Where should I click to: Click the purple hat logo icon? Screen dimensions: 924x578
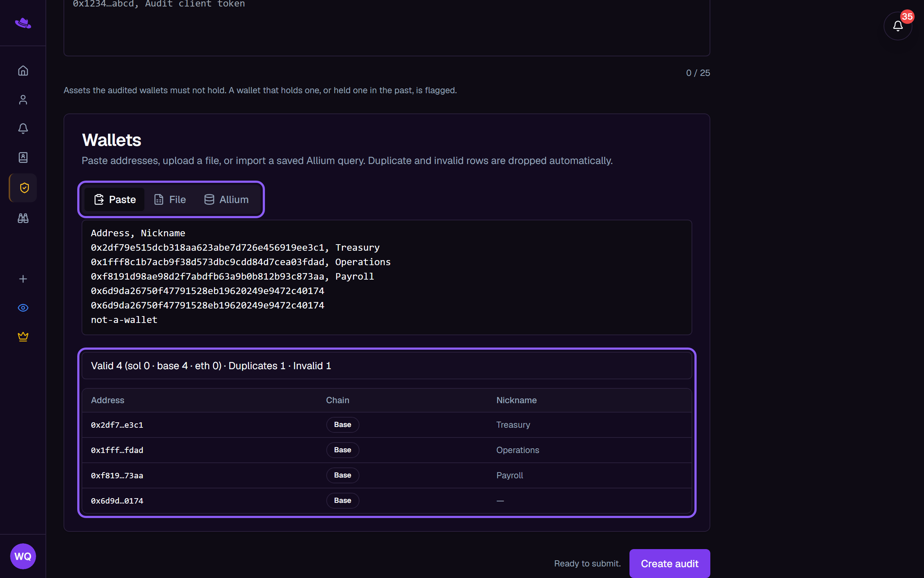point(23,23)
